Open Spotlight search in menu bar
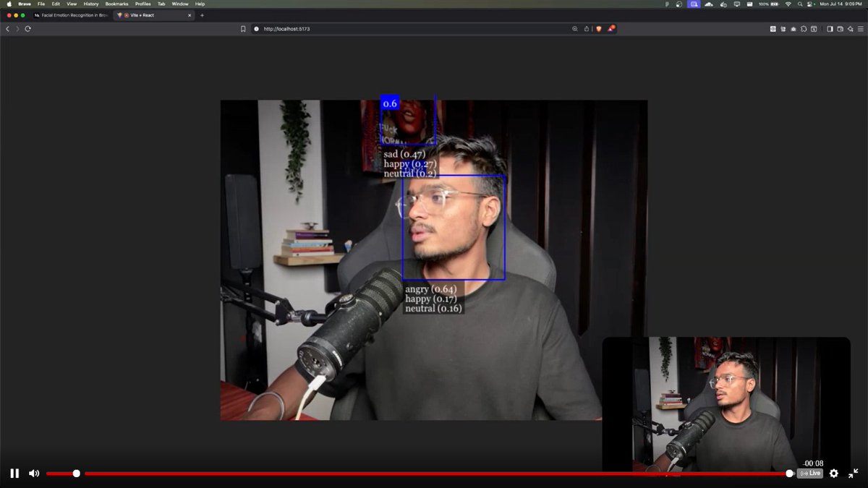Viewport: 868px width, 488px height. click(800, 4)
